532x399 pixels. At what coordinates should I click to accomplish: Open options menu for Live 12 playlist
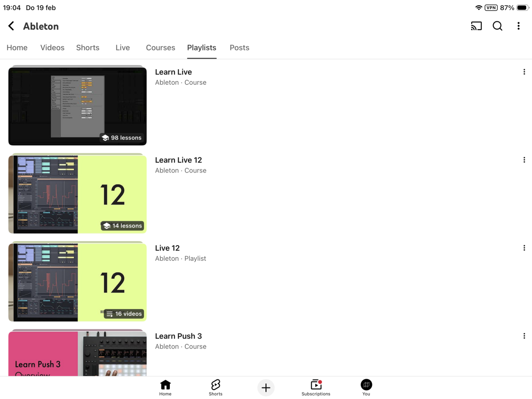[x=524, y=248]
